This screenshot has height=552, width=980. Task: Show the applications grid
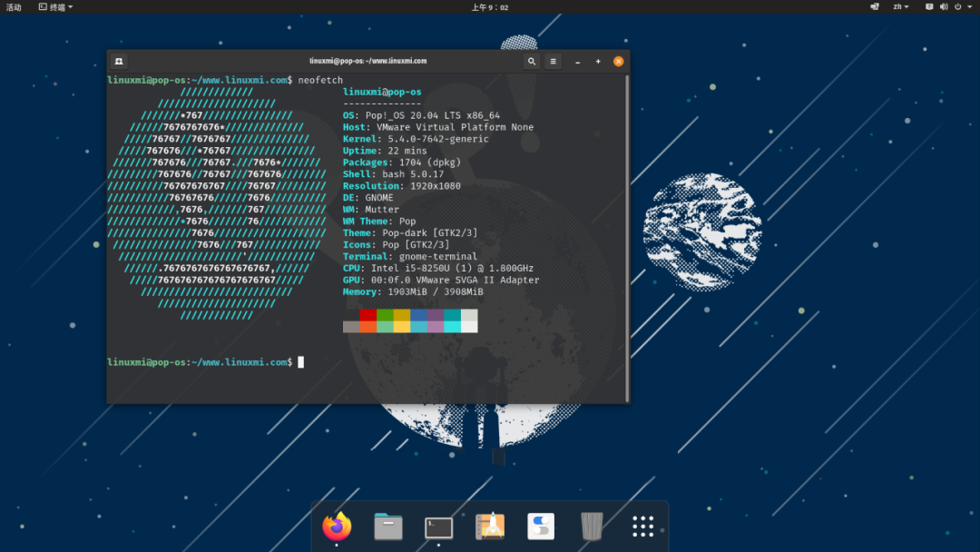click(642, 527)
